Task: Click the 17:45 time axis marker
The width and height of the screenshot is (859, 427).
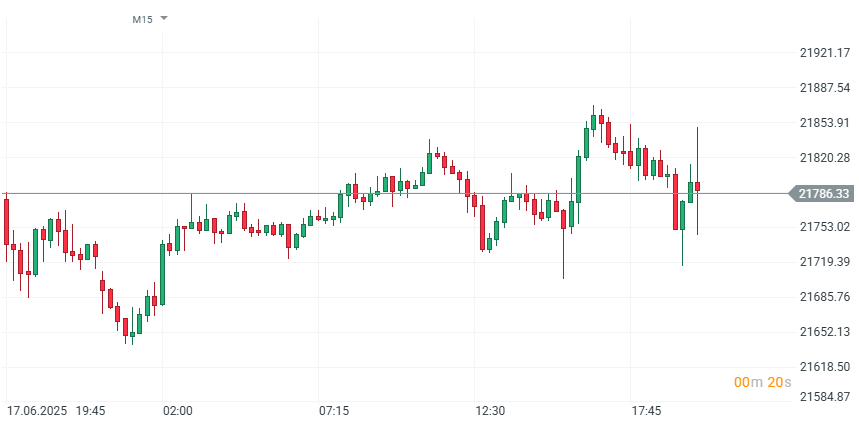Action: point(646,411)
